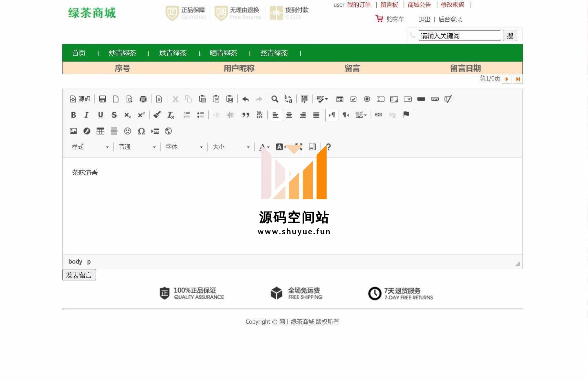588x381 pixels.
Task: Insert a special character (Omega)
Action: 141,131
